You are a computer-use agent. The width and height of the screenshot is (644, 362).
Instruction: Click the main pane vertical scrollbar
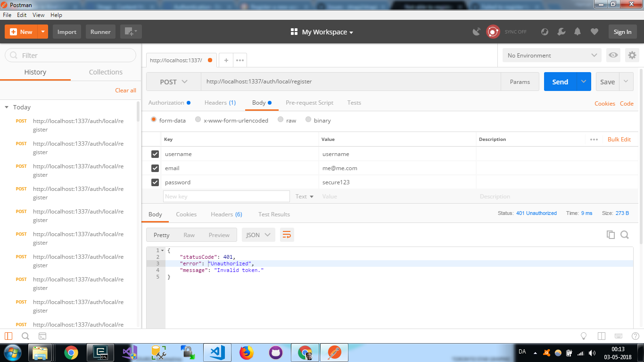(x=641, y=156)
